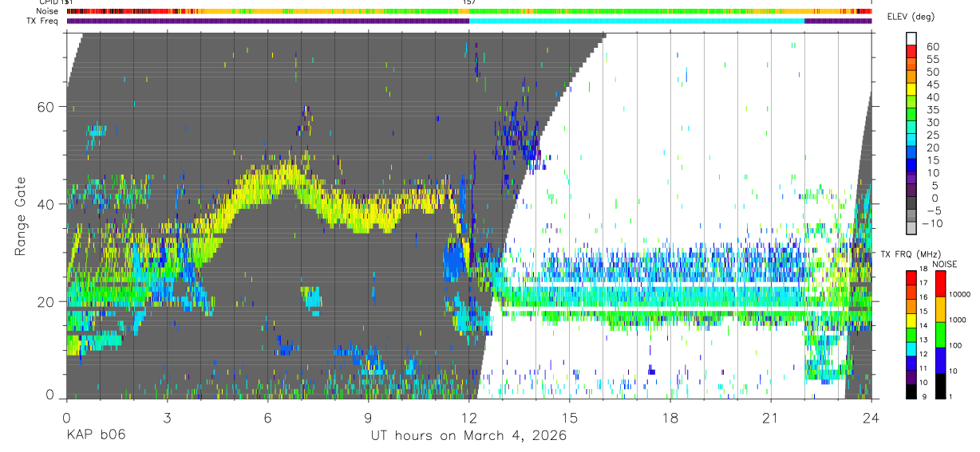Click the 'UT hours on March 4, 2026' axis title
This screenshot has height=452, width=980.
tap(468, 435)
